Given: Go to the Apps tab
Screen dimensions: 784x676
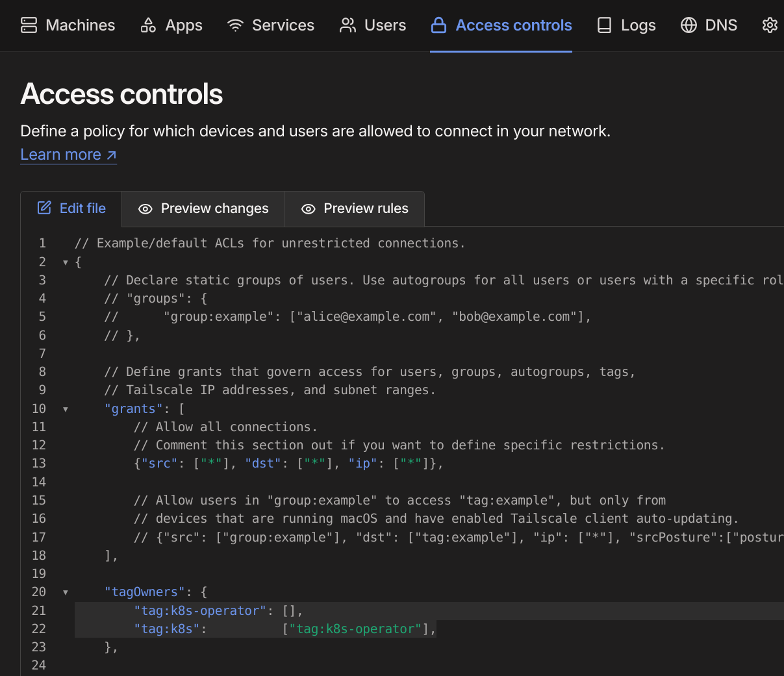Looking at the screenshot, I should pyautogui.click(x=171, y=25).
